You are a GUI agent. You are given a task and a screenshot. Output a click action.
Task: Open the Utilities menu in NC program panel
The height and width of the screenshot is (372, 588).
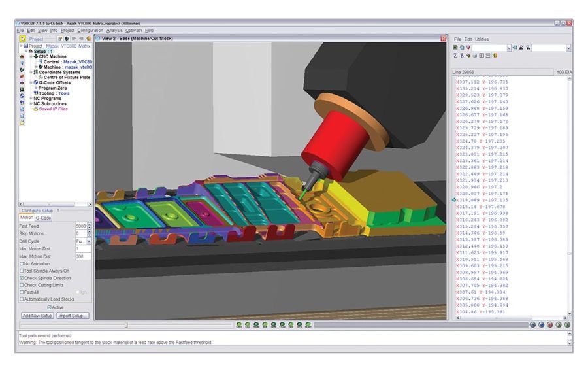[x=482, y=39]
